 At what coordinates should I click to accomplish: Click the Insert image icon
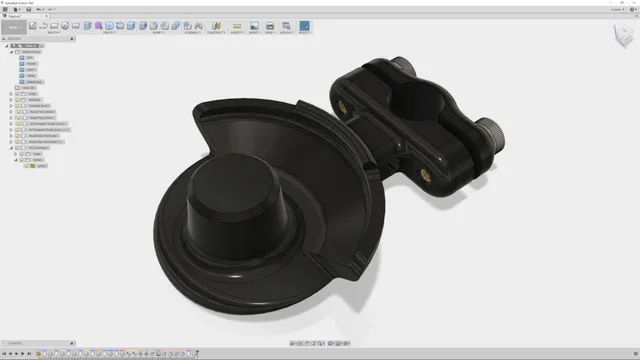coord(254,26)
